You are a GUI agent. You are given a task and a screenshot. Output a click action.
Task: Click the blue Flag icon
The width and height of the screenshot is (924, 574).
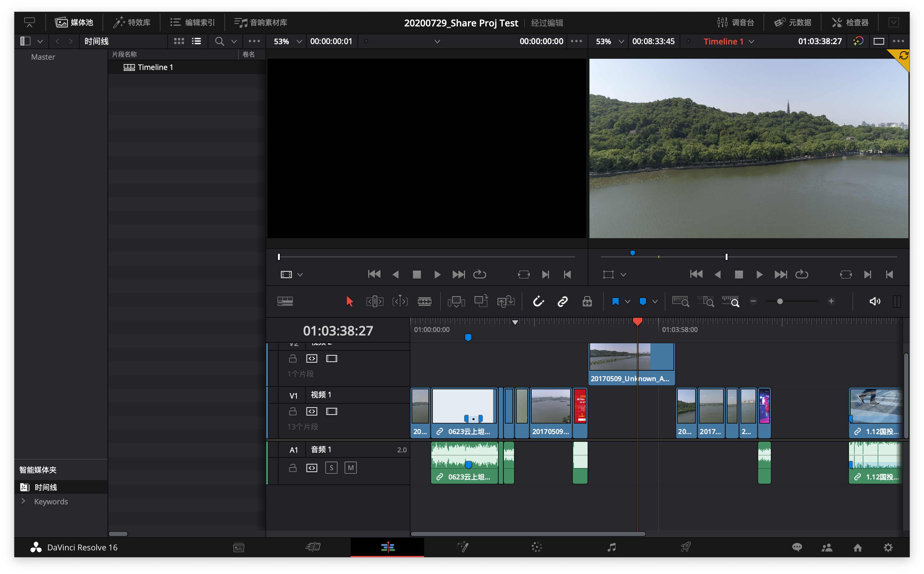pyautogui.click(x=615, y=301)
